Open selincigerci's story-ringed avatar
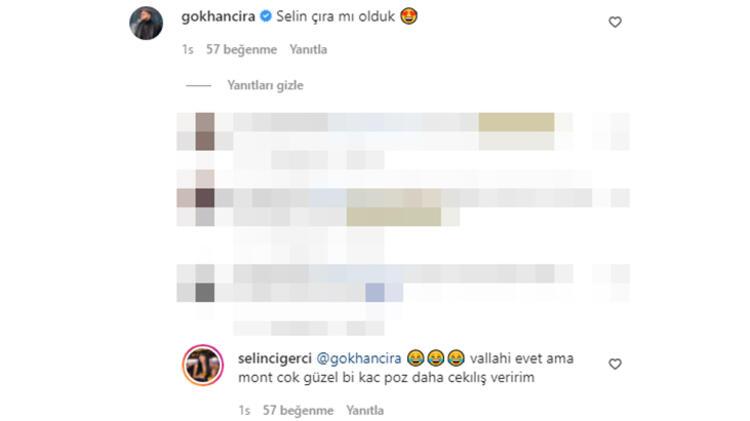The image size is (750, 421). (203, 365)
